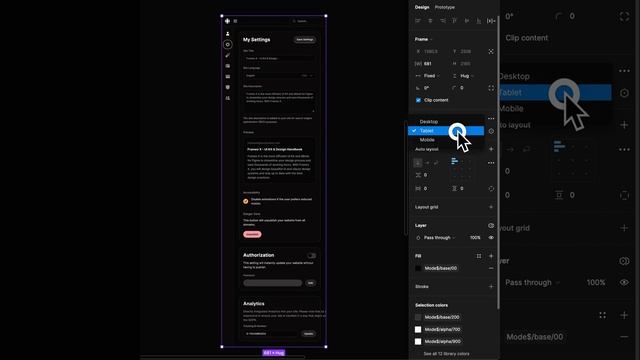640x360 pixels.
Task: Toggle Authorization switch in canvas frame
Action: 312,256
